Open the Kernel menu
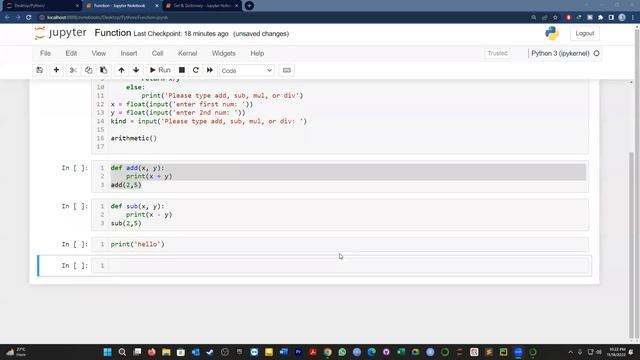The height and width of the screenshot is (360, 640). coord(187,53)
